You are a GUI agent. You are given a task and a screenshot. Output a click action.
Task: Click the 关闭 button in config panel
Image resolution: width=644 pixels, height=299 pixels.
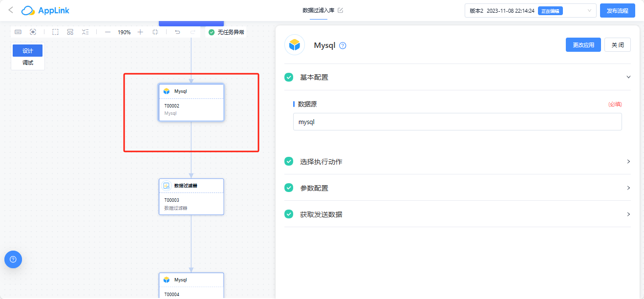pos(618,45)
